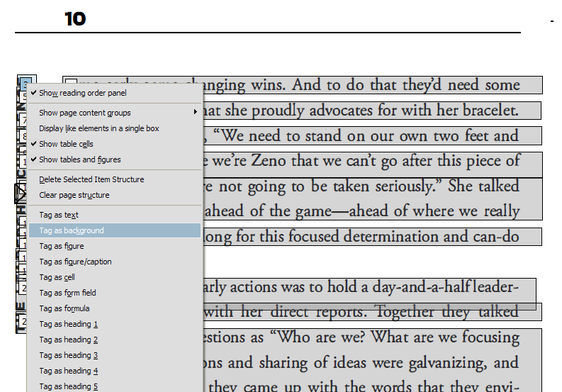The width and height of the screenshot is (562, 392).
Task: Select Tag as heading 4
Action: (x=115, y=371)
